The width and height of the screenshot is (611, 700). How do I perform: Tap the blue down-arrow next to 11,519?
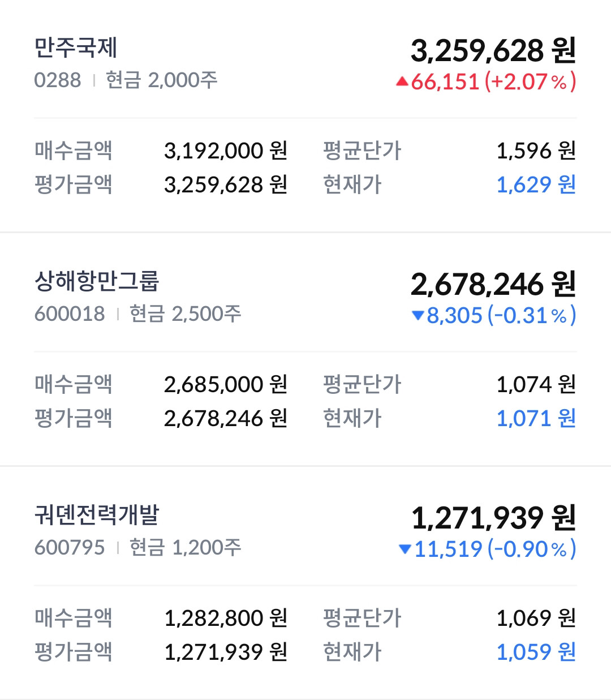point(405,549)
